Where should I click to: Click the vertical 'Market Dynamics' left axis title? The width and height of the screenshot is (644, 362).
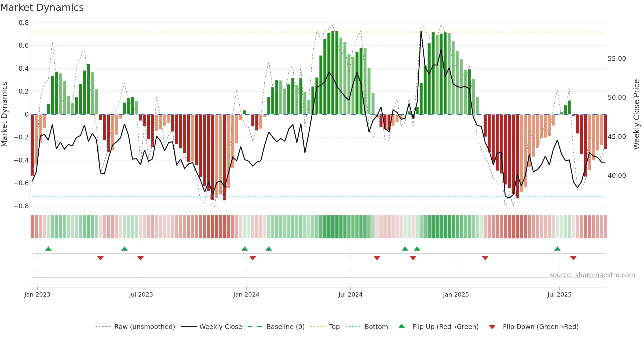coord(4,114)
